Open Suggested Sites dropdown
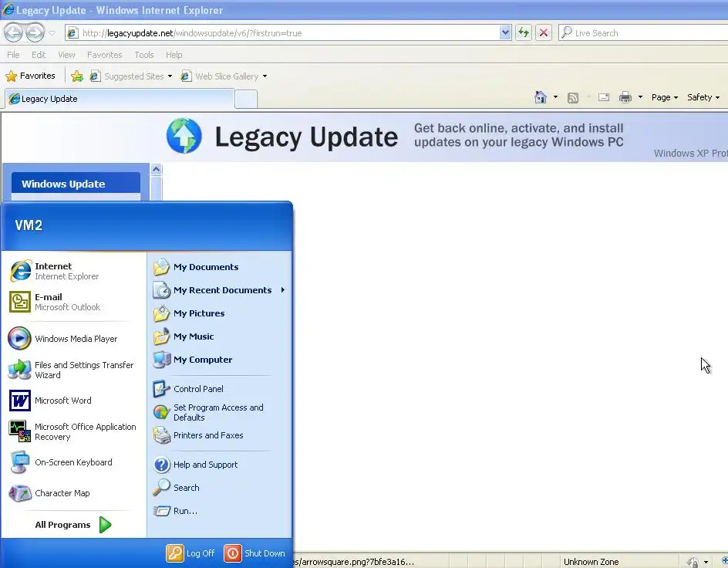Screen dimensions: 728x568 click(170, 76)
